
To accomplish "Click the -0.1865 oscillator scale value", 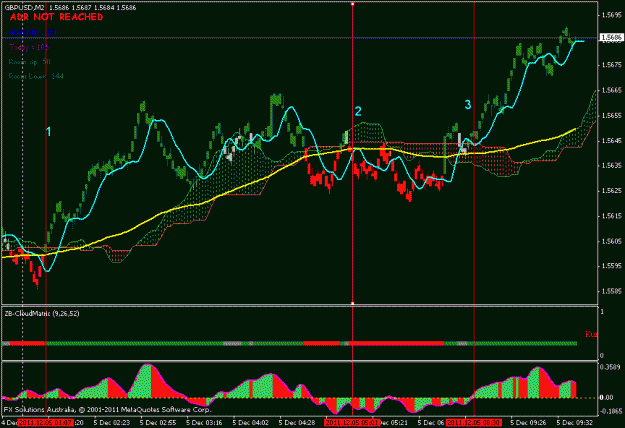I will pyautogui.click(x=611, y=411).
